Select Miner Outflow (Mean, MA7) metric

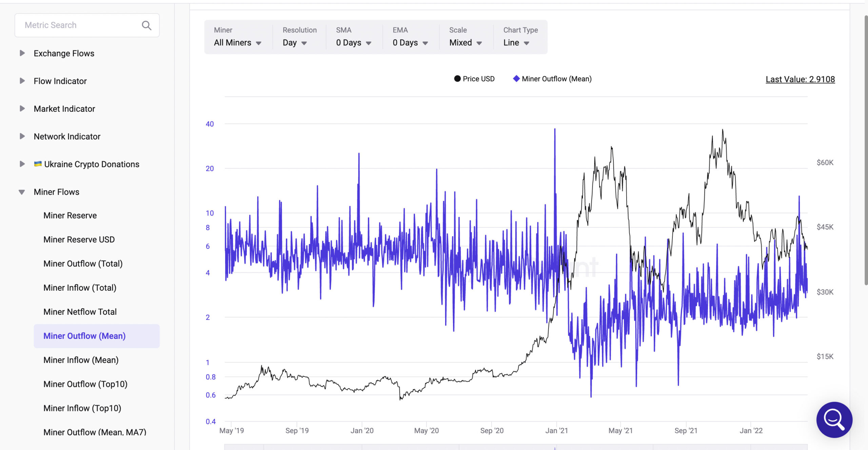coord(95,432)
